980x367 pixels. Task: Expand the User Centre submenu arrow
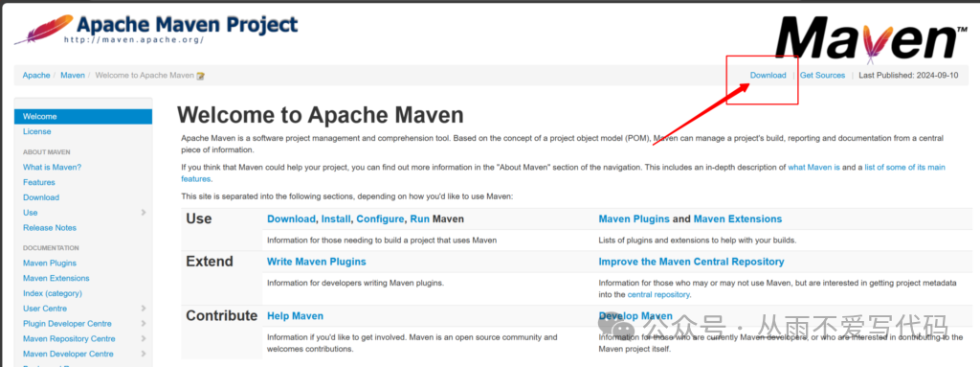tap(144, 309)
